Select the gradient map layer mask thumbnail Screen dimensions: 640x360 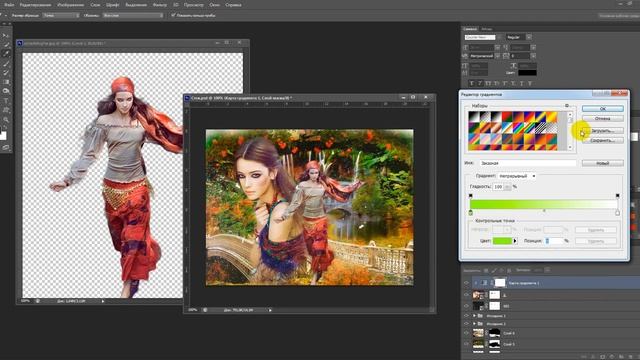[x=500, y=282]
